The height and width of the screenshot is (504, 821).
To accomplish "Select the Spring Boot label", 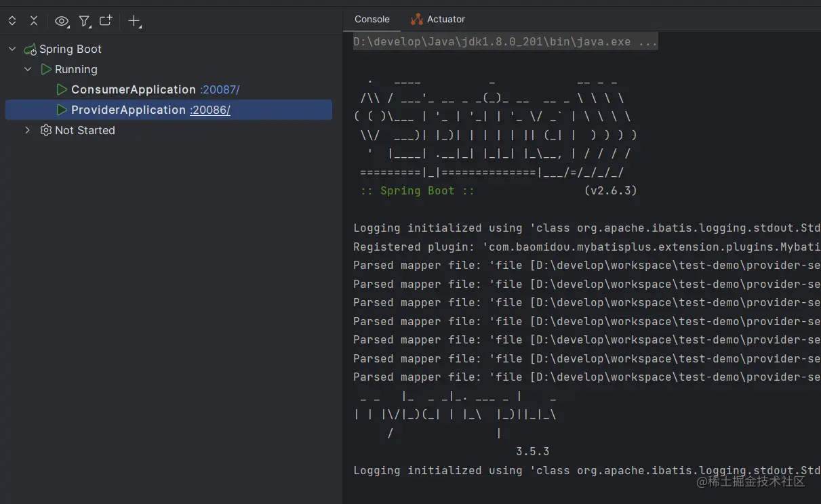I will (71, 49).
